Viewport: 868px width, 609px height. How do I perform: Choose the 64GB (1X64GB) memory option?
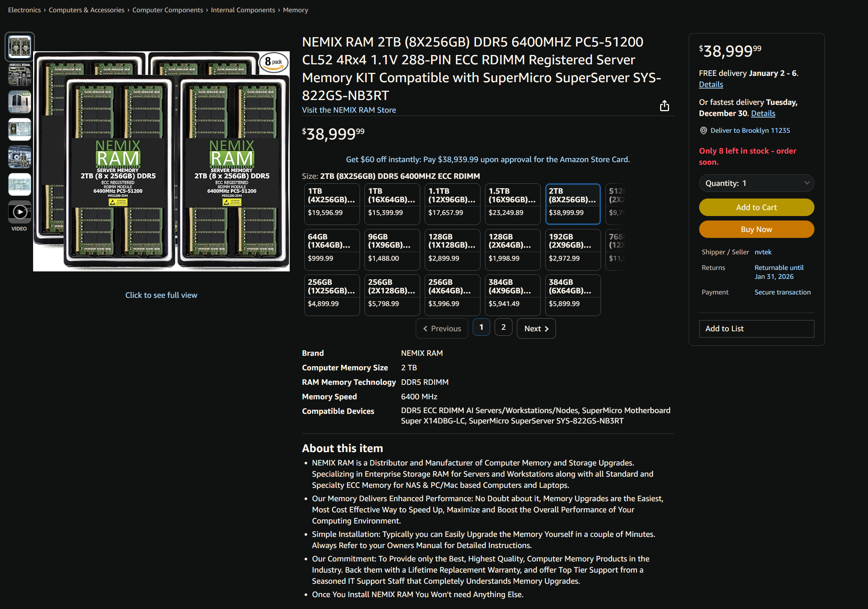point(332,249)
